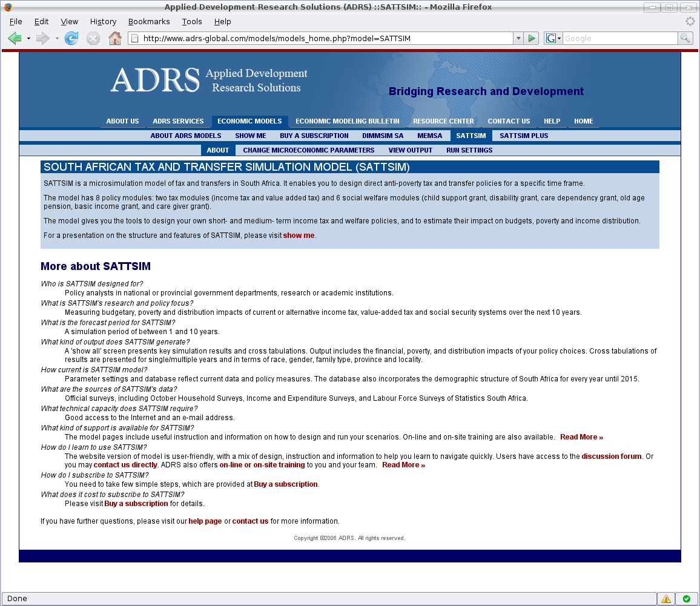The height and width of the screenshot is (606, 700).
Task: Click the Home icon in the toolbar
Action: coord(114,39)
